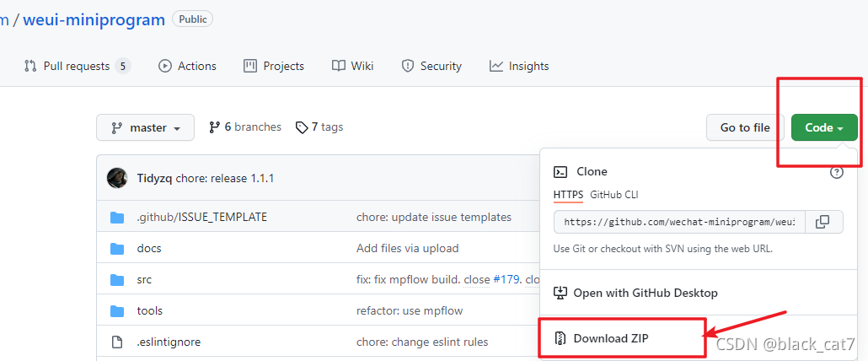The image size is (868, 361).
Task: Click the branch icon beside 6 branches
Action: [215, 127]
